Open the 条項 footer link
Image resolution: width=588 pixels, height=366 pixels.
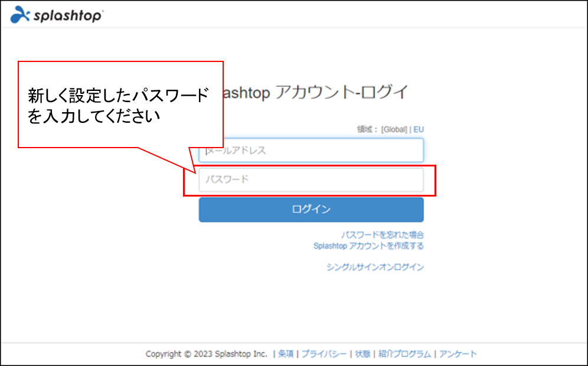[286, 354]
